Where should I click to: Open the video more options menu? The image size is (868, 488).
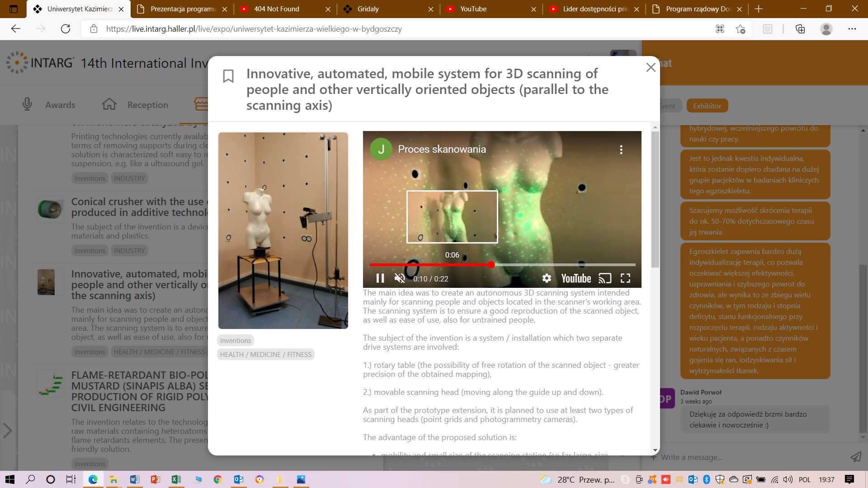[621, 150]
